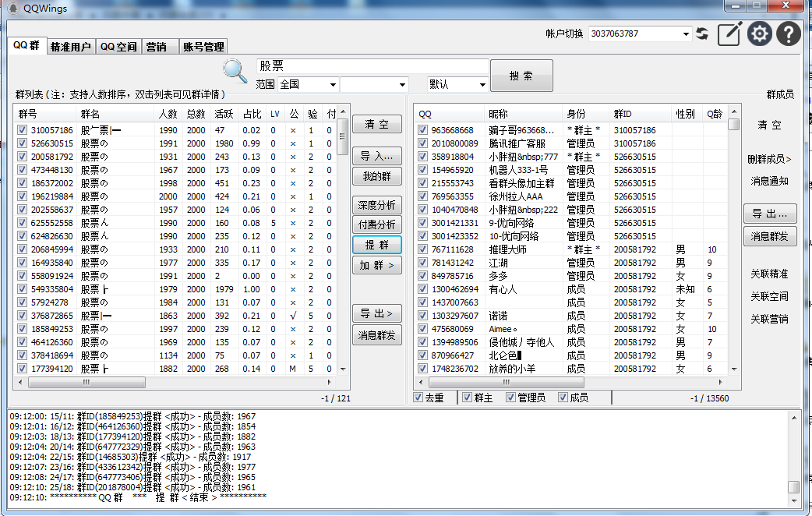Viewport: 812px width, 516px height.
Task: Click the 搜索 button
Action: pyautogui.click(x=521, y=76)
